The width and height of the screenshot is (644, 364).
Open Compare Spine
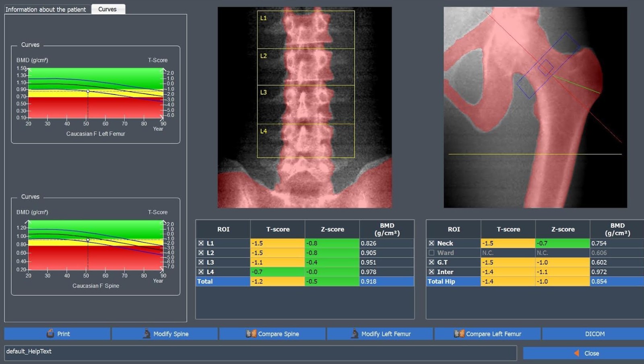[272, 334]
